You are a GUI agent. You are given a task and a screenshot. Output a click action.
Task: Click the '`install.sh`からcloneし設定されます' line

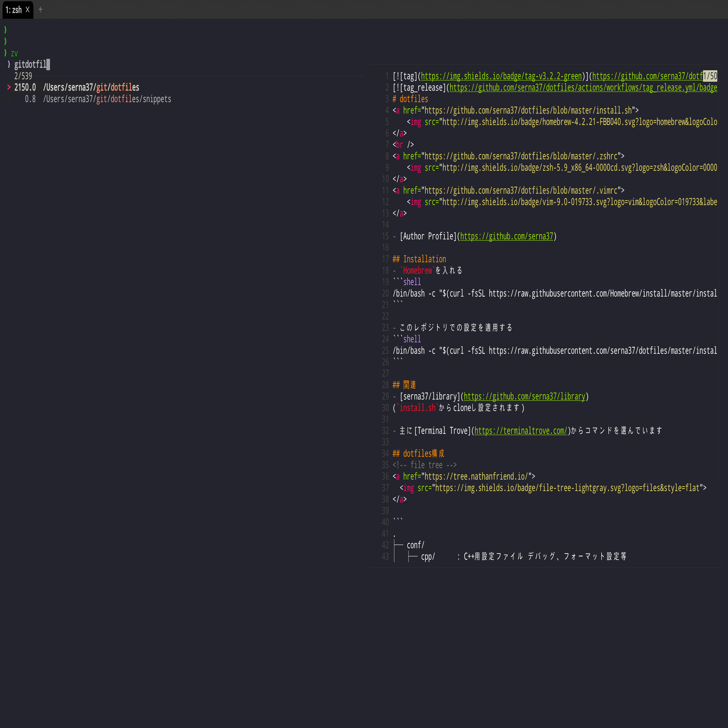click(458, 408)
